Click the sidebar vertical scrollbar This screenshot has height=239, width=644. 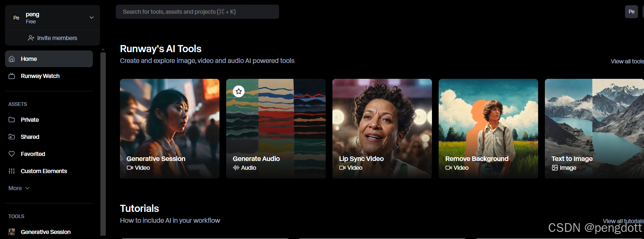103,144
